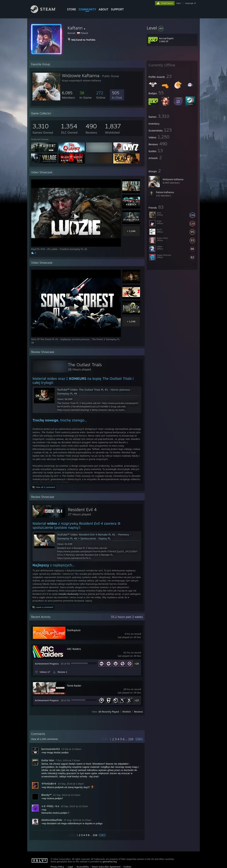The image size is (227, 868).
Task: Open DayZ featured game tile
Action: 126,147
